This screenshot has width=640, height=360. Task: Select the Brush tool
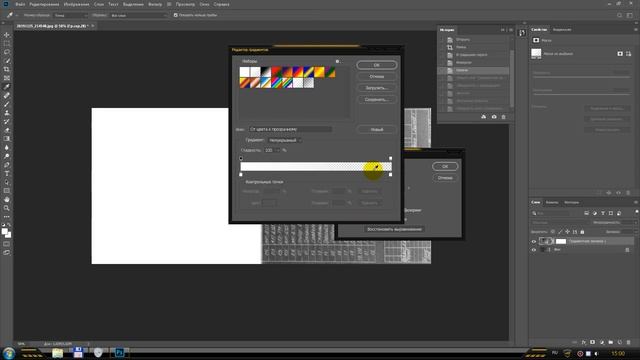click(7, 104)
